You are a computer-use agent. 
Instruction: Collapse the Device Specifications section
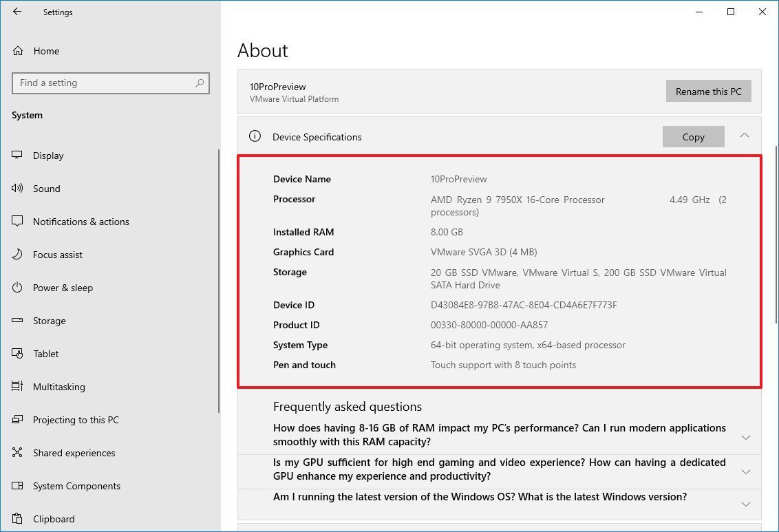coord(744,136)
